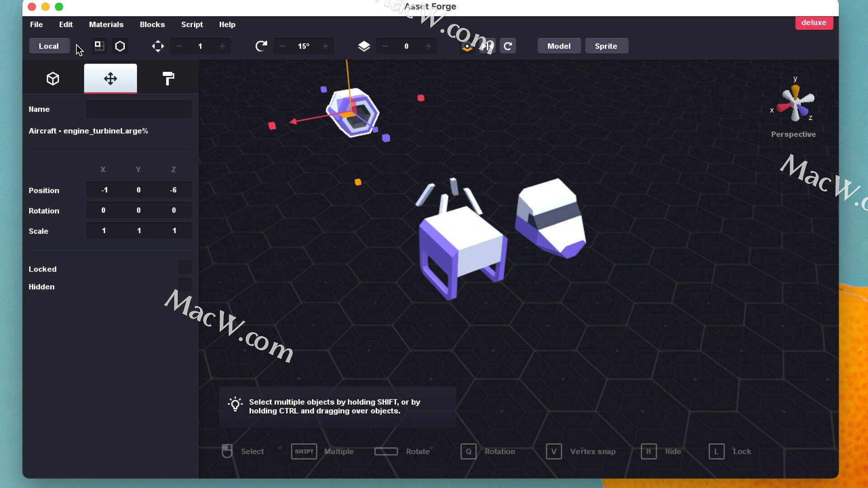
Task: Increase the 15° rotation step
Action: click(325, 46)
